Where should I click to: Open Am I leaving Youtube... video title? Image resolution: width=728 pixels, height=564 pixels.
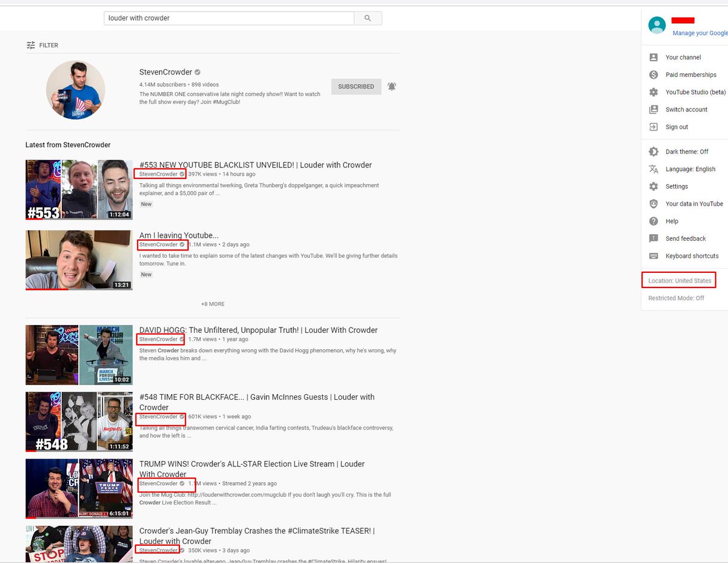pos(179,235)
